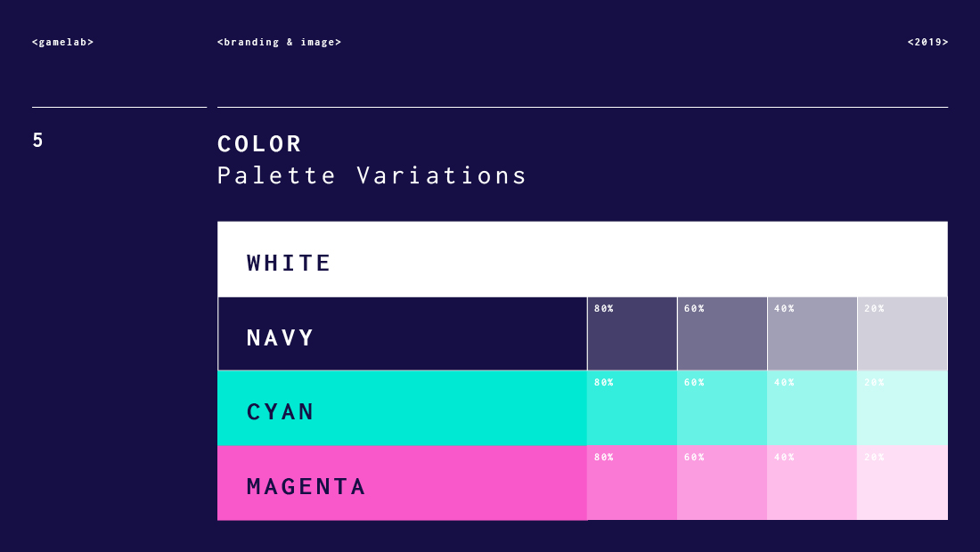Choose the 40% cyan tint swatch
Screen dimensions: 980x552
(812, 409)
